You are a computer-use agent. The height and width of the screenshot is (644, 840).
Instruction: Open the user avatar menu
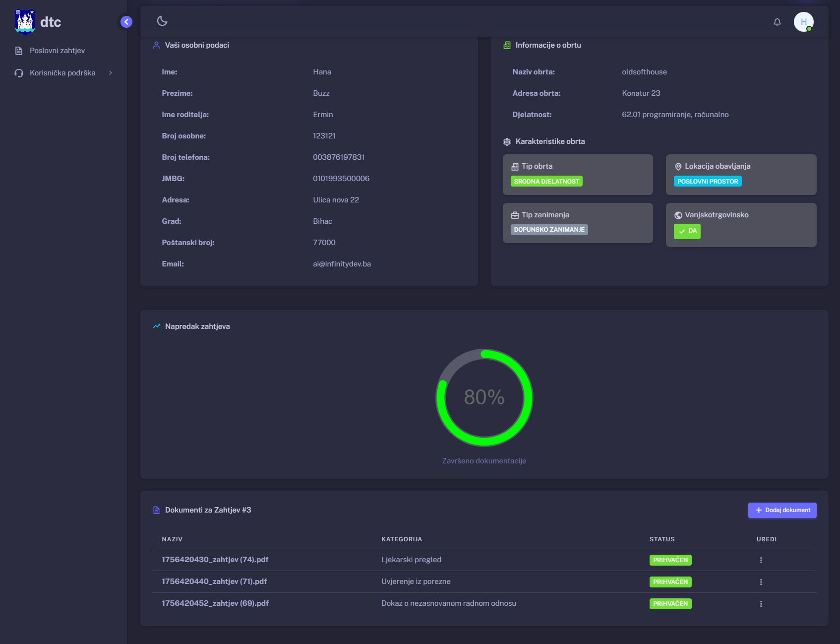[x=803, y=22]
